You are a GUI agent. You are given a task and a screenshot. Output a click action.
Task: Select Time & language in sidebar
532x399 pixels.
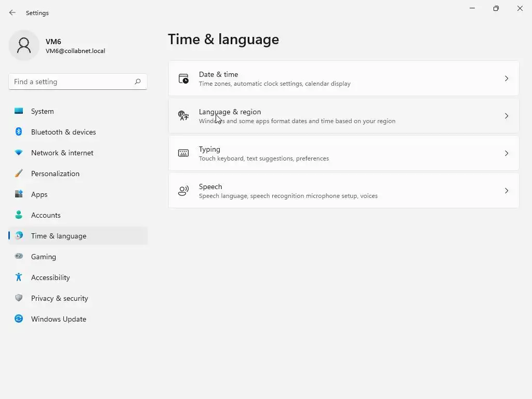59,236
